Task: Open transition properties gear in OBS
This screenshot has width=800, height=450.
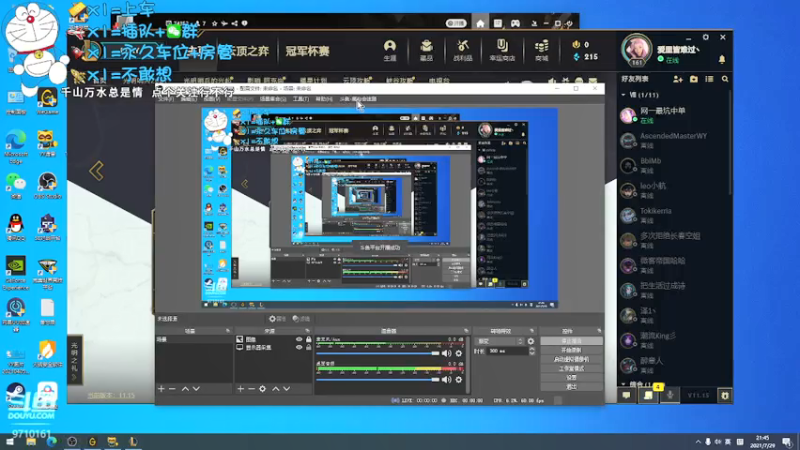Action: (531, 341)
